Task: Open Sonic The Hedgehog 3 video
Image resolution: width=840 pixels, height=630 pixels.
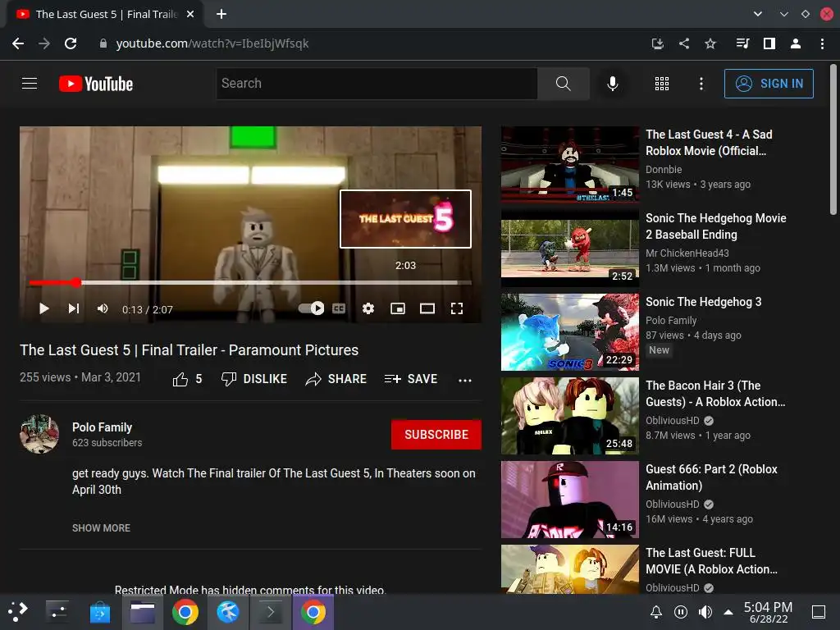Action: click(x=703, y=302)
